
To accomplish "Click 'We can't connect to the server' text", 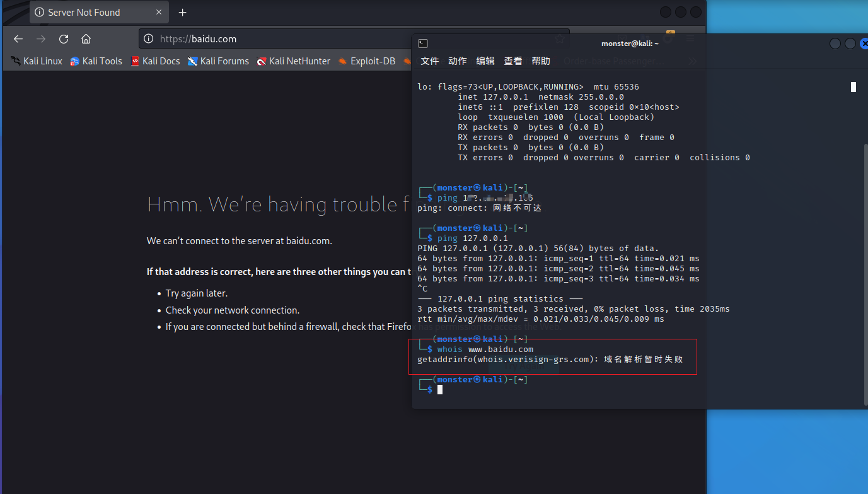I will tap(240, 241).
